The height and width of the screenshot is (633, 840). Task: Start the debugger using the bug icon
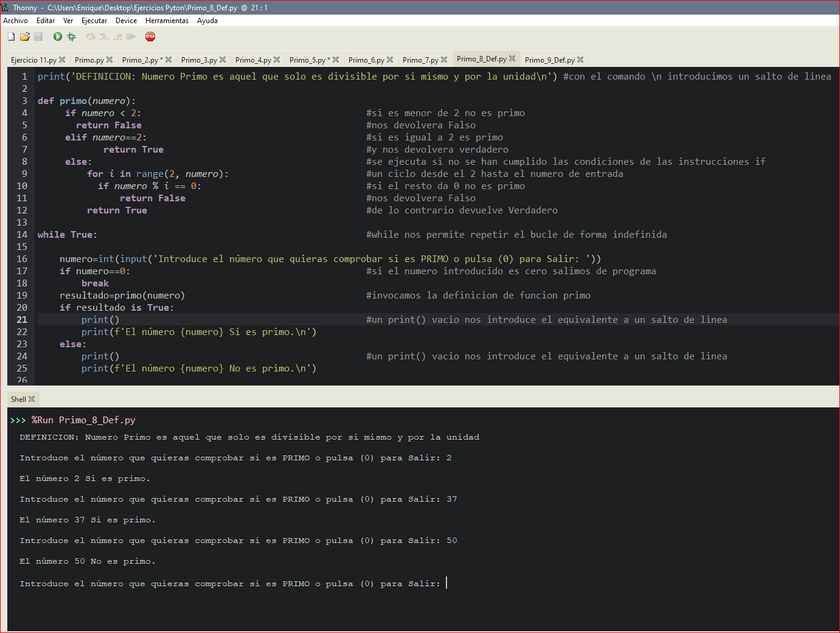(71, 37)
